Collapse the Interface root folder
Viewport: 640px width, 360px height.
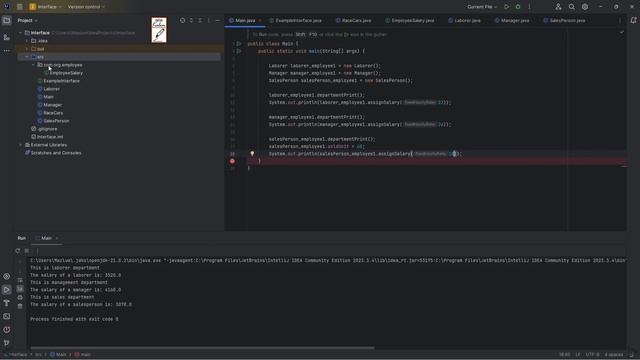20,33
